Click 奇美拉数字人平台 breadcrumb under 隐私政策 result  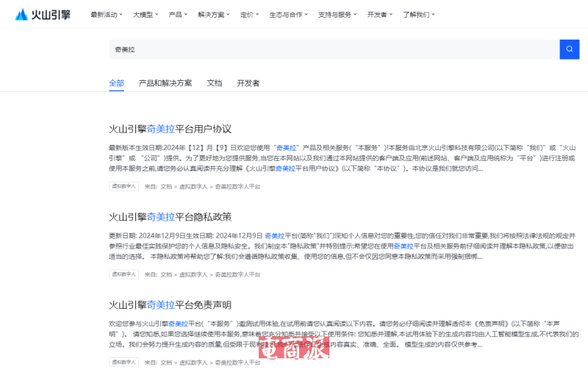[x=237, y=274]
